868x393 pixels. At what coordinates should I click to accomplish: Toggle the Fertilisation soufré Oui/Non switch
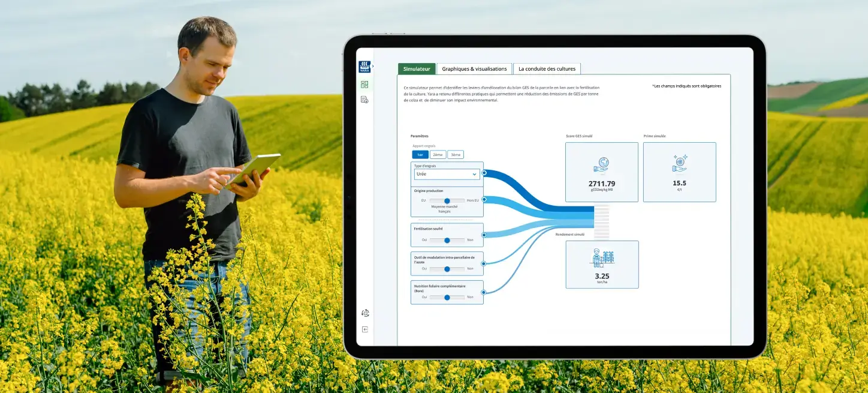pos(447,240)
